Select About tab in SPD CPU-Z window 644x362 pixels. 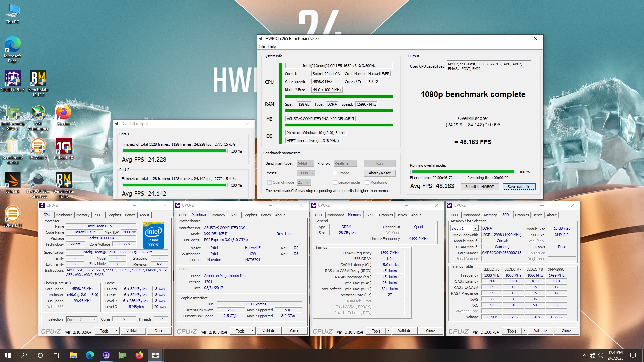point(552,215)
